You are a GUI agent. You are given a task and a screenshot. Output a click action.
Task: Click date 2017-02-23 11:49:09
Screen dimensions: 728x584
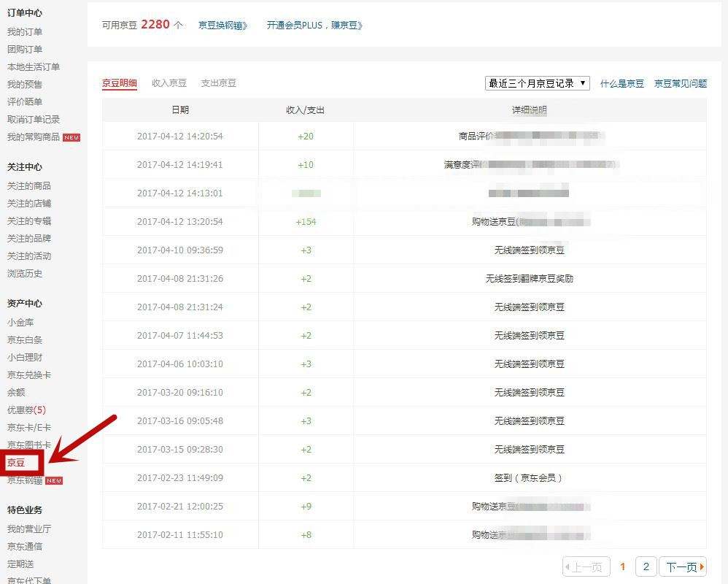tap(180, 477)
